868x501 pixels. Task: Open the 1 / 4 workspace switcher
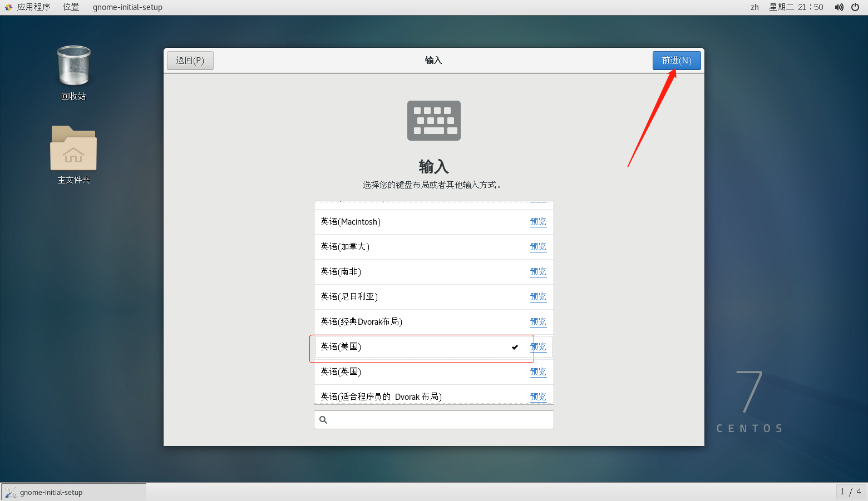click(851, 492)
